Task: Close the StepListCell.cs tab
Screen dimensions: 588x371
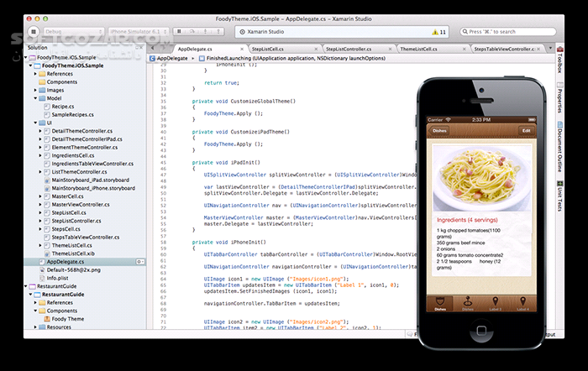Action: (316, 49)
